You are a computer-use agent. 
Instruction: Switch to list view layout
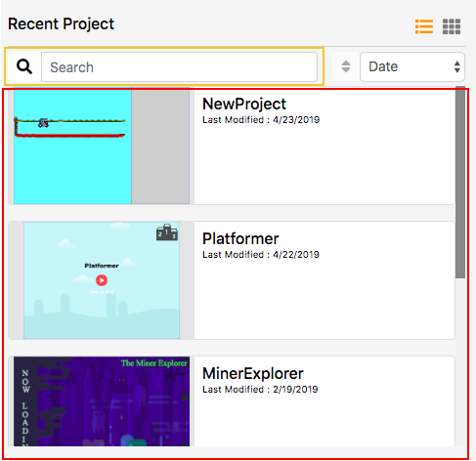point(424,26)
